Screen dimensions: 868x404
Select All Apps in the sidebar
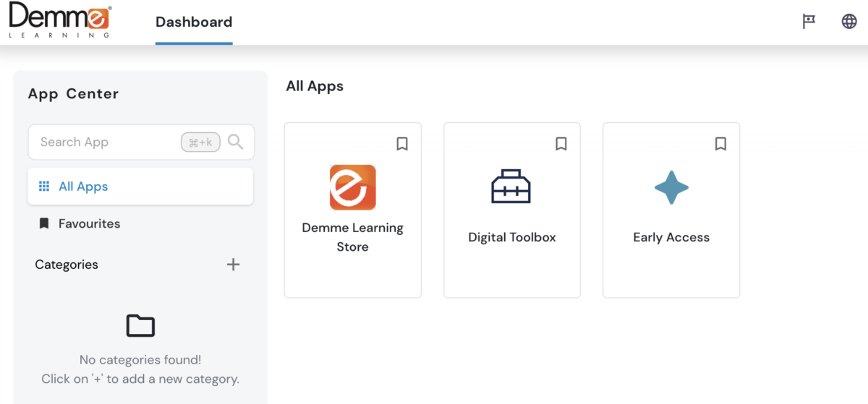pyautogui.click(x=83, y=186)
